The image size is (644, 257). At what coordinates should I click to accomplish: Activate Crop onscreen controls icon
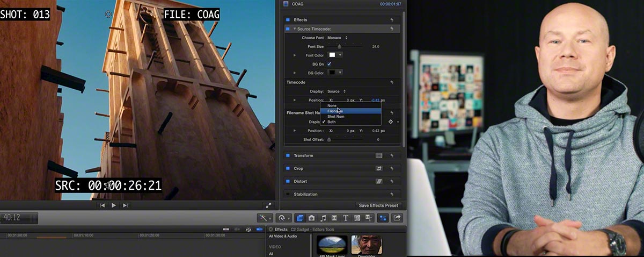pyautogui.click(x=379, y=168)
